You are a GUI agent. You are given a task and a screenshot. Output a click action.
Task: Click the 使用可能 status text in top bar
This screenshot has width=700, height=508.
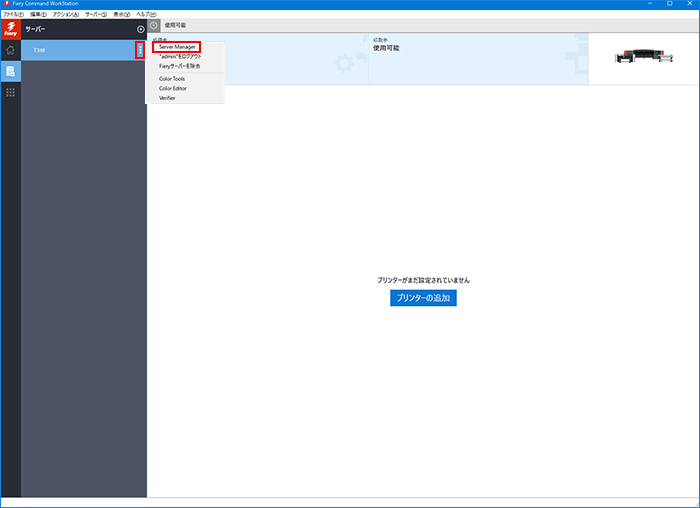[x=175, y=25]
